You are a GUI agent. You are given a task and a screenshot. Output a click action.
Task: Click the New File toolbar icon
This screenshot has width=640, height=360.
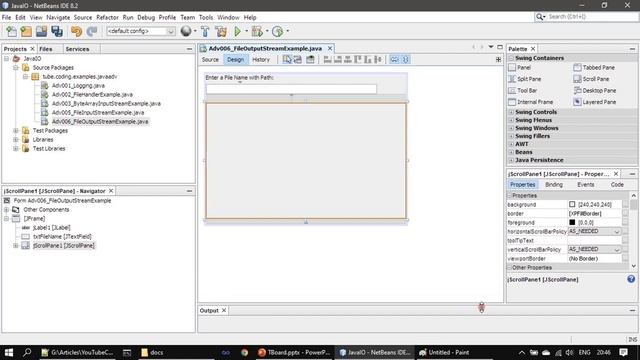point(11,31)
